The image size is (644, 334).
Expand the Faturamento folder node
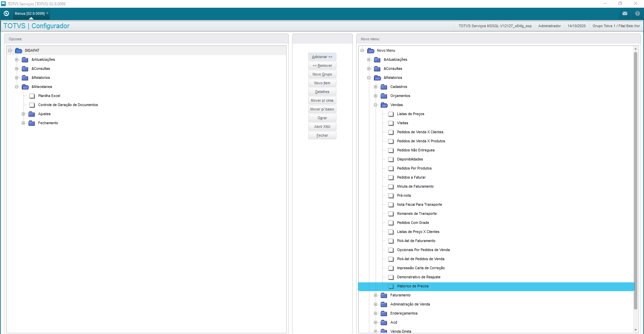376,295
